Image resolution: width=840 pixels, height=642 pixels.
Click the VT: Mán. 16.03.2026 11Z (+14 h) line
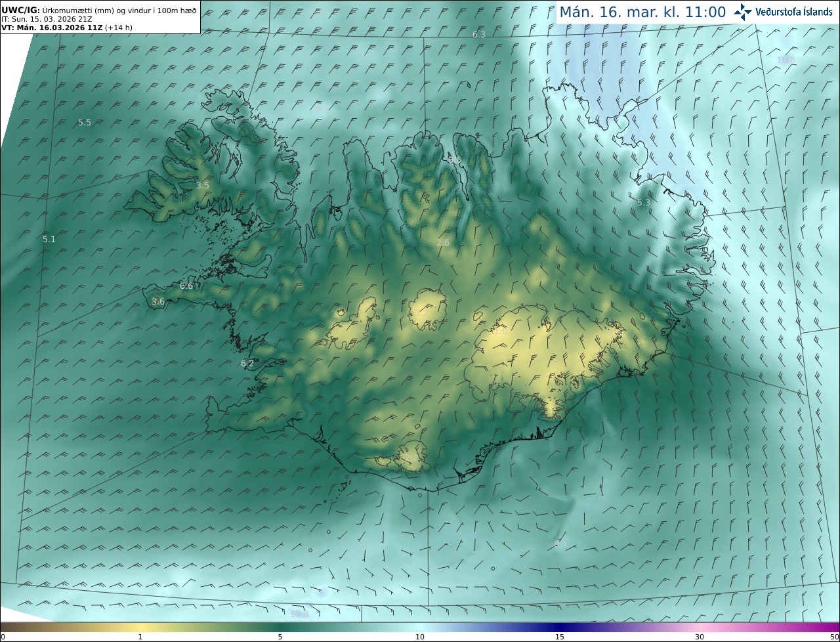(x=67, y=28)
